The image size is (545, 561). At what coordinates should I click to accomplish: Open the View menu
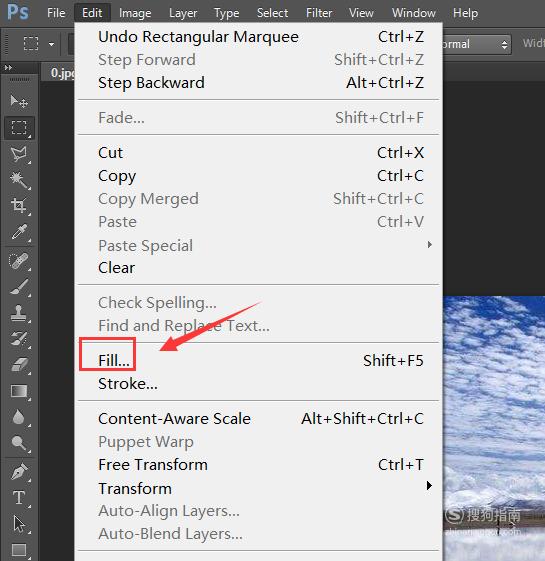click(x=361, y=13)
